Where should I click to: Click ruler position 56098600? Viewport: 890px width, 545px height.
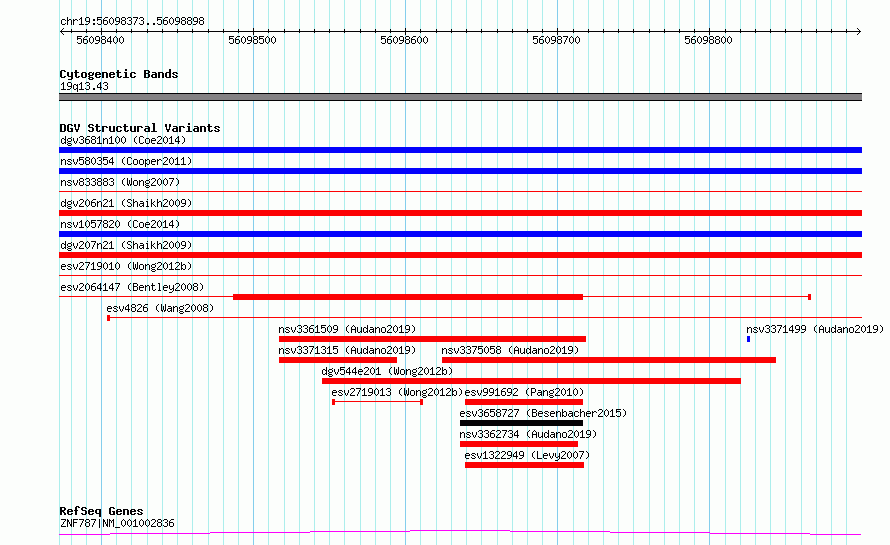point(404,40)
